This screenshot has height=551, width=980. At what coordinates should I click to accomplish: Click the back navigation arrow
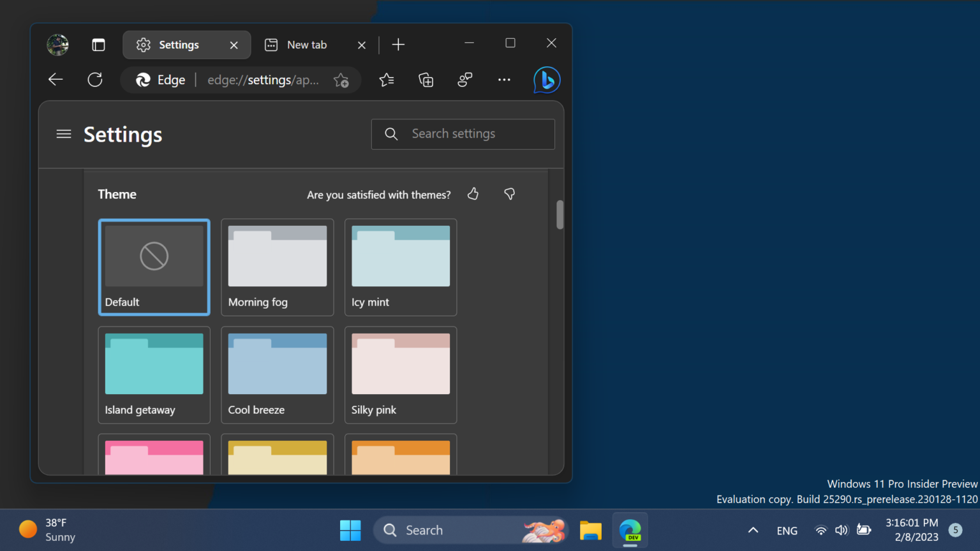tap(56, 79)
